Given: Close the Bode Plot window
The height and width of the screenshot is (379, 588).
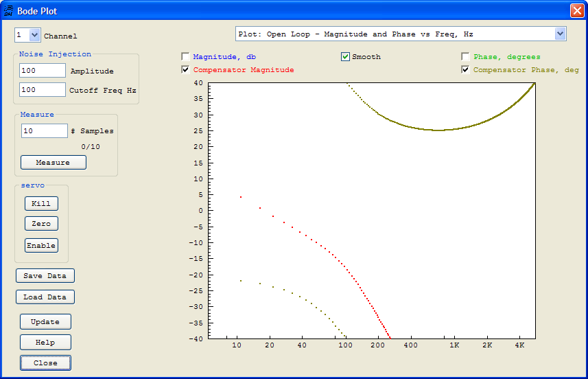Looking at the screenshot, I should [576, 10].
